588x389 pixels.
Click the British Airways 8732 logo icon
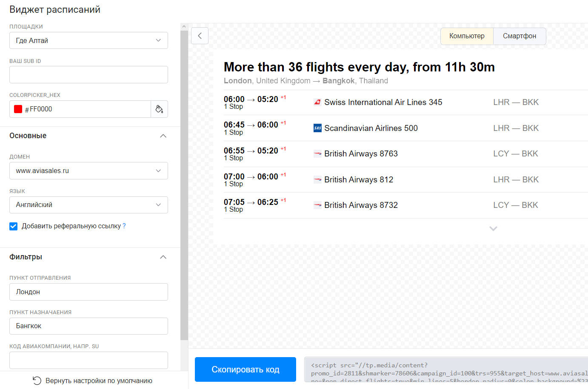[317, 205]
